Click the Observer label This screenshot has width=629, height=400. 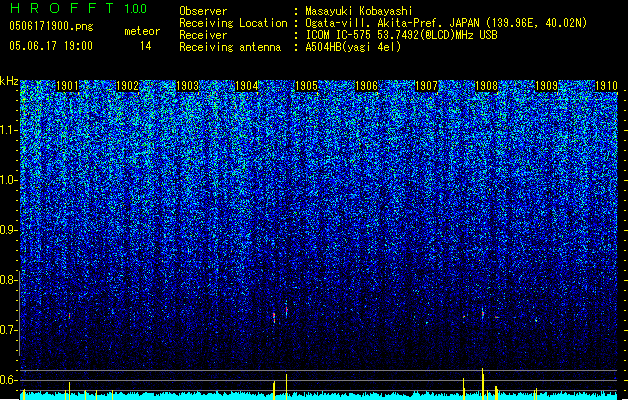point(203,11)
